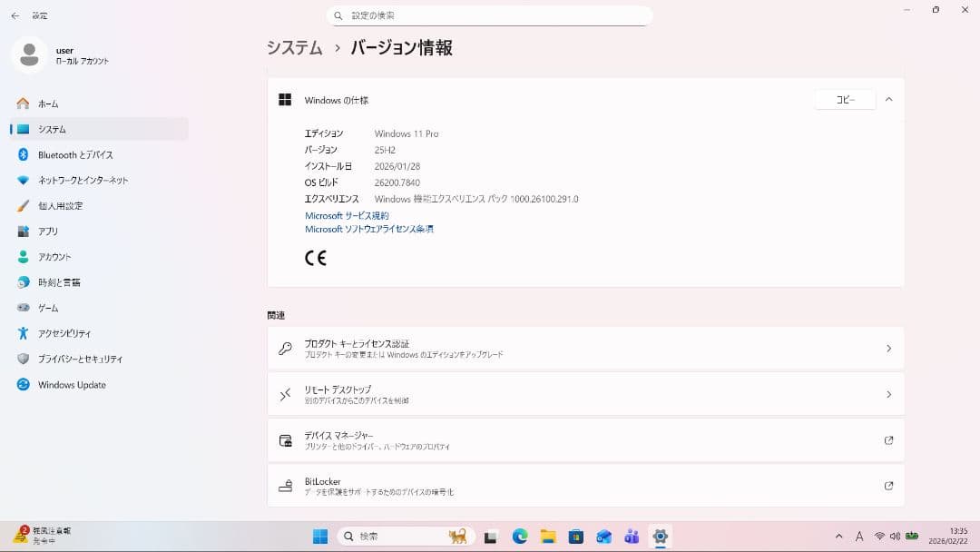Expand プロダクト キーとライセンス認証

tap(584, 348)
